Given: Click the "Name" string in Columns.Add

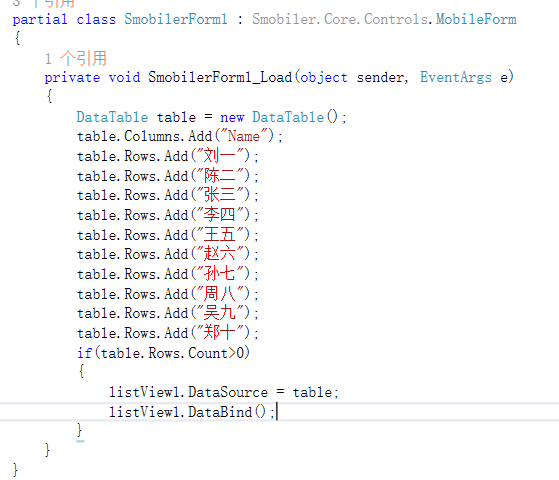Looking at the screenshot, I should click(x=244, y=136).
